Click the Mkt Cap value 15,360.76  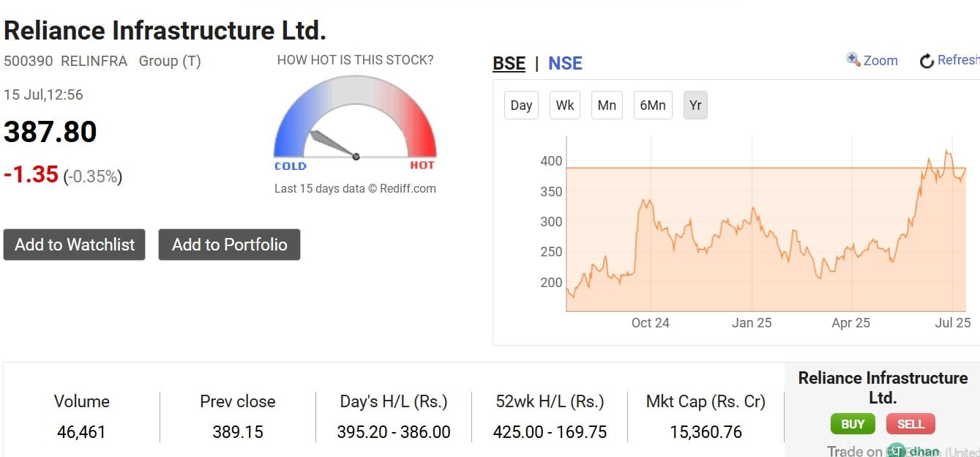click(706, 432)
